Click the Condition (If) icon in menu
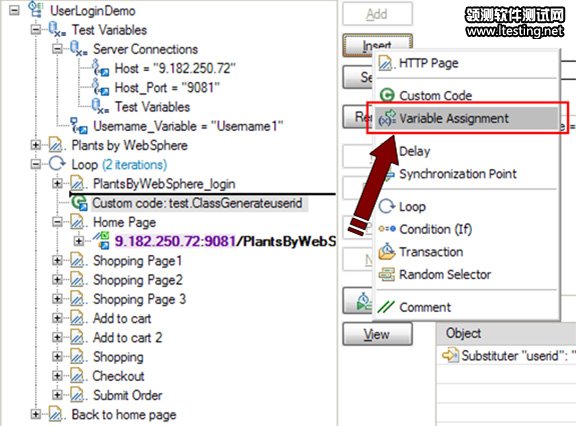This screenshot has width=576, height=426. [387, 229]
